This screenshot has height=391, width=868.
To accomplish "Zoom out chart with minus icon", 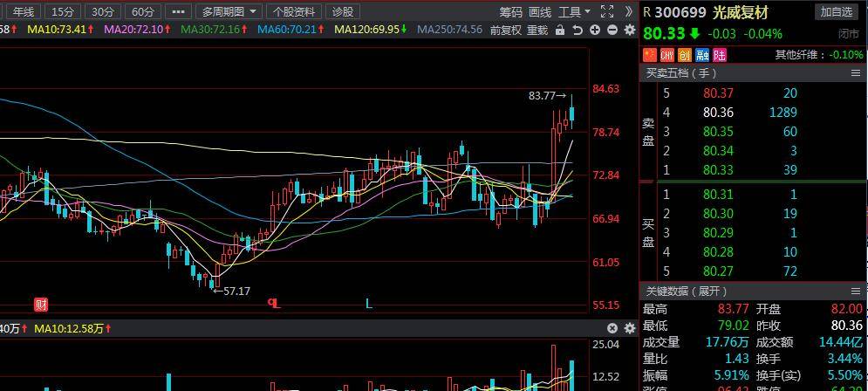I will 612,30.
